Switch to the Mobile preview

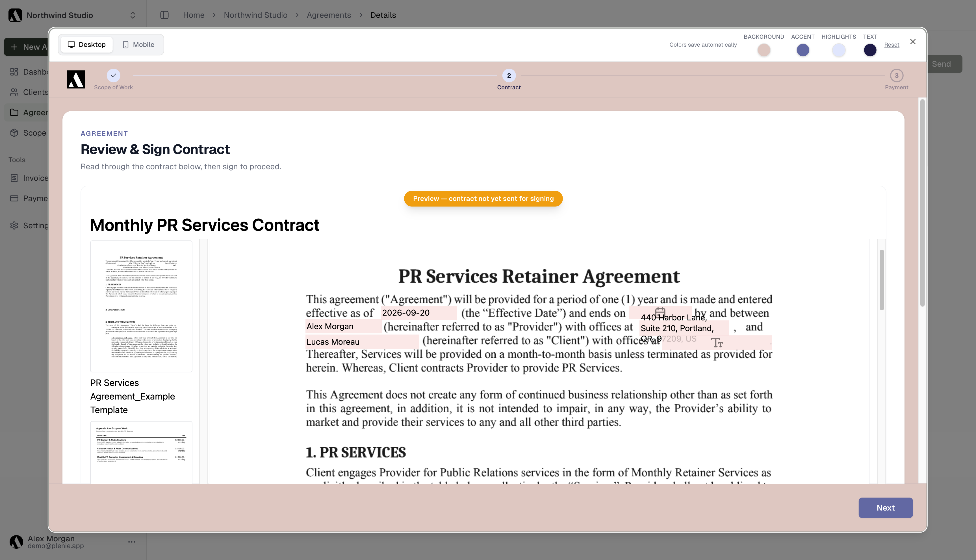coord(138,45)
